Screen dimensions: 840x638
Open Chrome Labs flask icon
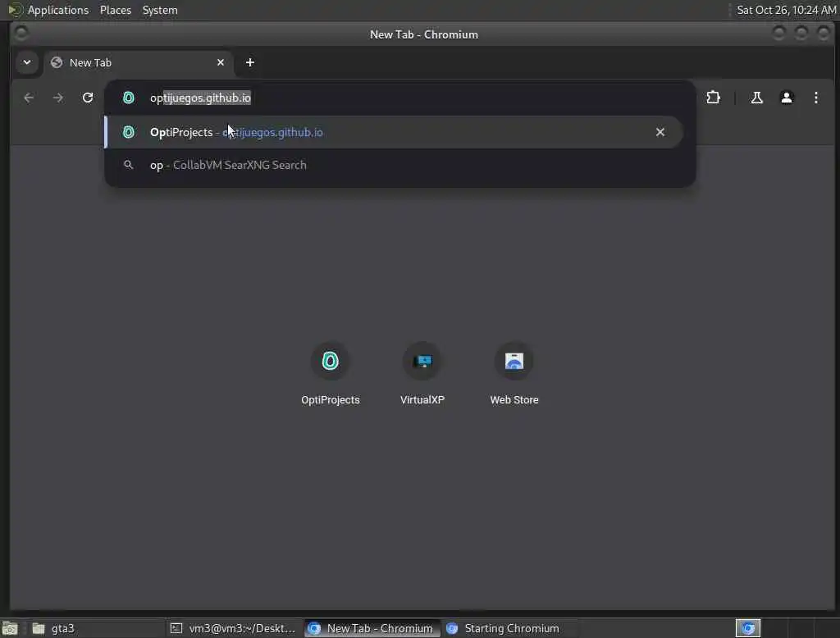point(756,98)
